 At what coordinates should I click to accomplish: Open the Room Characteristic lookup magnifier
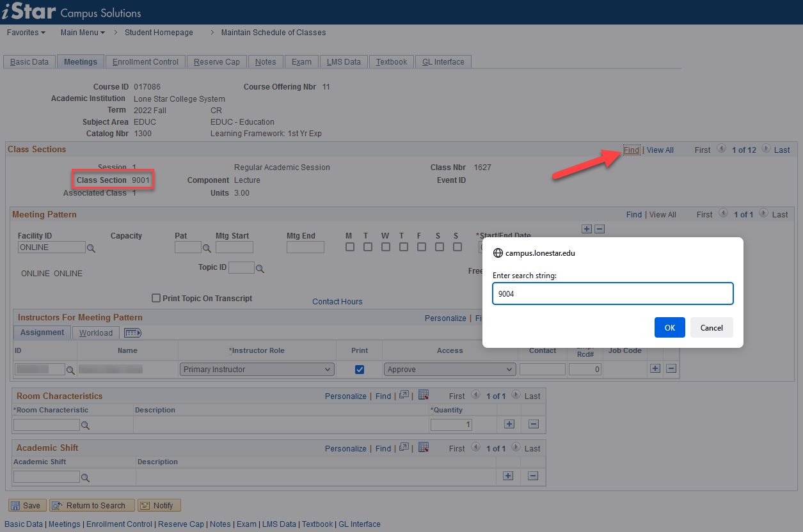(x=84, y=425)
